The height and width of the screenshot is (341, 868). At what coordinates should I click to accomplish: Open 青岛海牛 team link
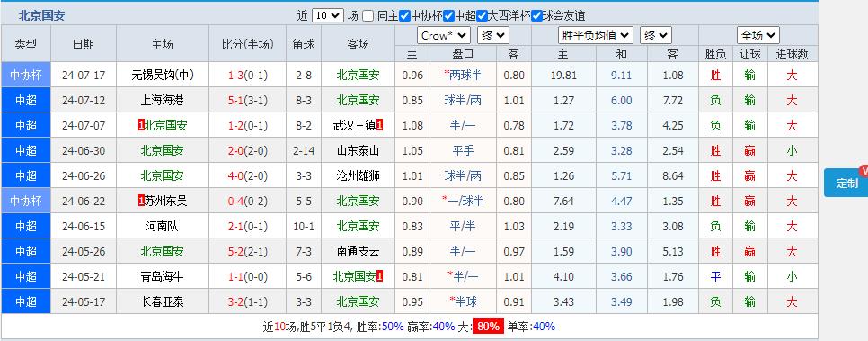pyautogui.click(x=163, y=276)
